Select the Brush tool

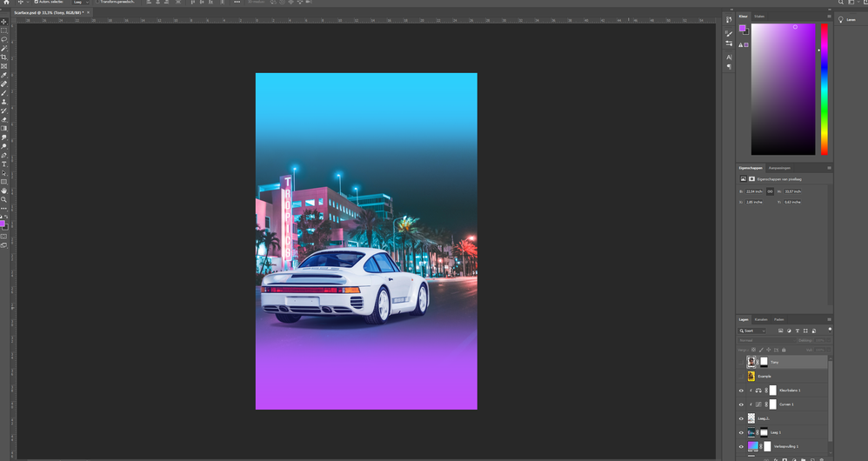click(3, 93)
